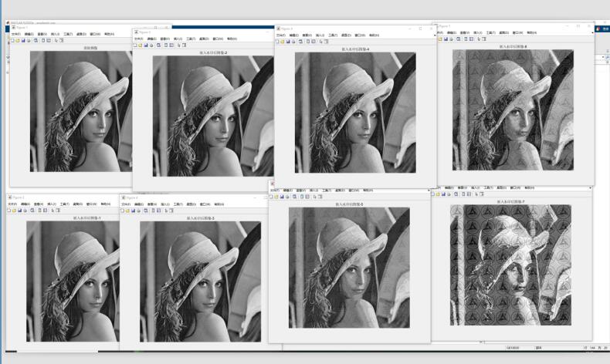
Task: Click Insert Colorbar icon in image-4 figure window
Action: (308, 41)
